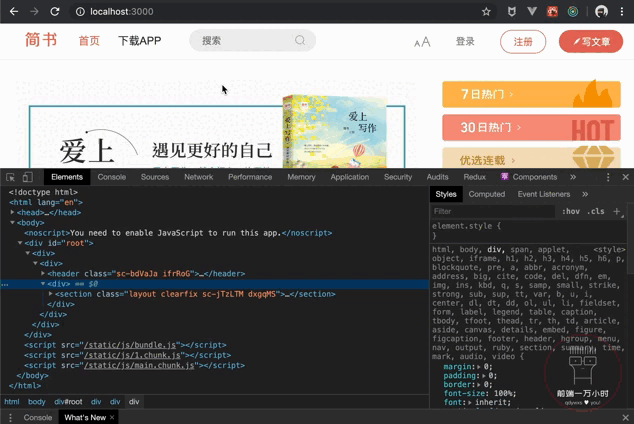
Task: Go to 首页 navigation link
Action: click(x=89, y=41)
